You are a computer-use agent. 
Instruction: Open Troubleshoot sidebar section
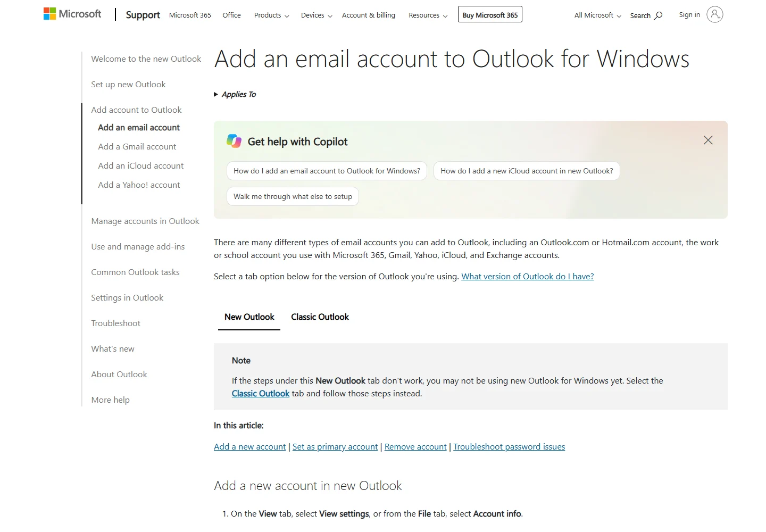pyautogui.click(x=115, y=323)
